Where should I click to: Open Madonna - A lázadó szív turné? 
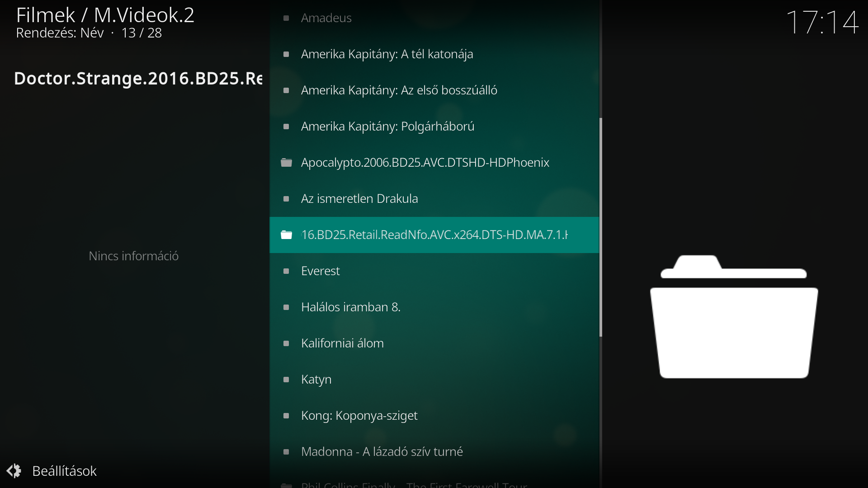(434, 452)
